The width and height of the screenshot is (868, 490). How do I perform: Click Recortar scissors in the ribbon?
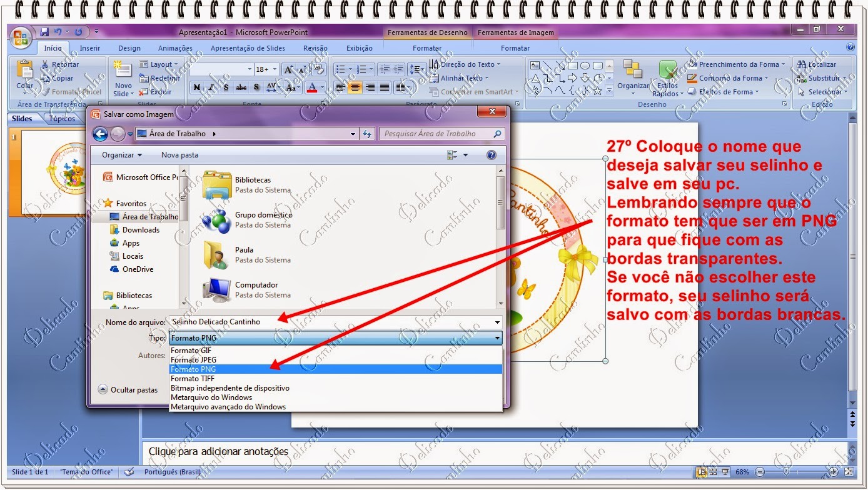pyautogui.click(x=60, y=64)
